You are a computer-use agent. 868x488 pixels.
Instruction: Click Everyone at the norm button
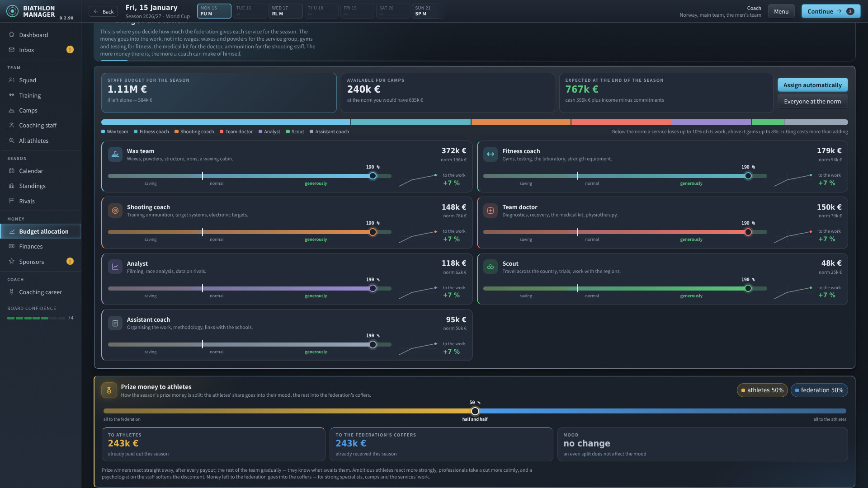click(x=812, y=101)
